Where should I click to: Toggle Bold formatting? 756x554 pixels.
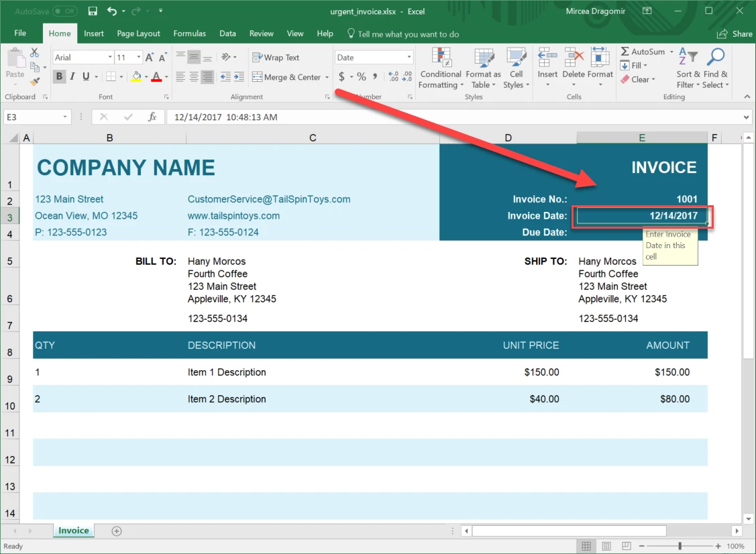click(x=59, y=76)
